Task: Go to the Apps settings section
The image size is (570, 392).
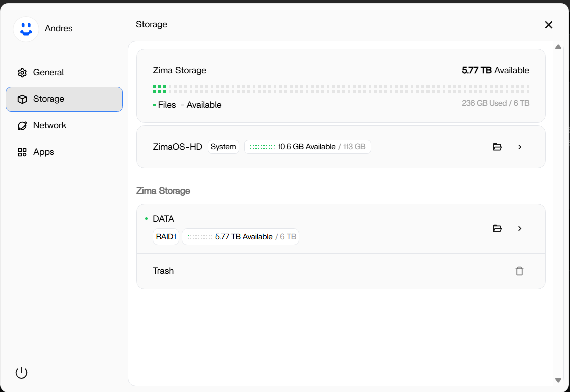Action: click(43, 152)
